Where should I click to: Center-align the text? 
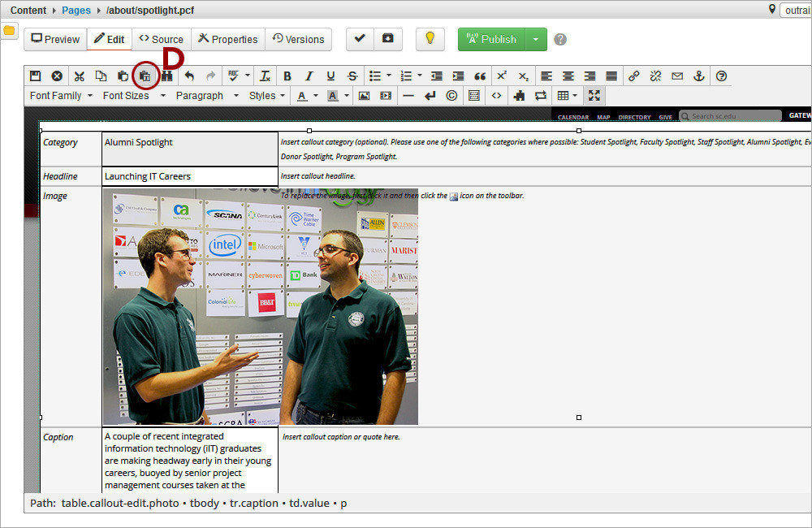(x=568, y=76)
